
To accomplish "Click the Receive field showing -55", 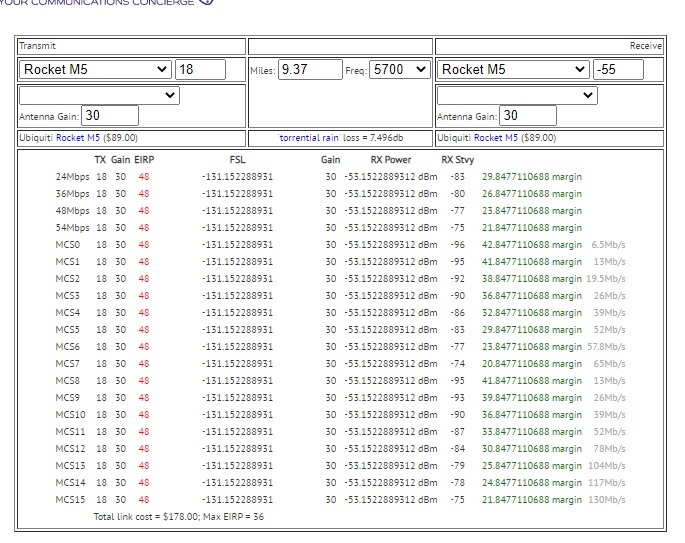I will tap(618, 70).
